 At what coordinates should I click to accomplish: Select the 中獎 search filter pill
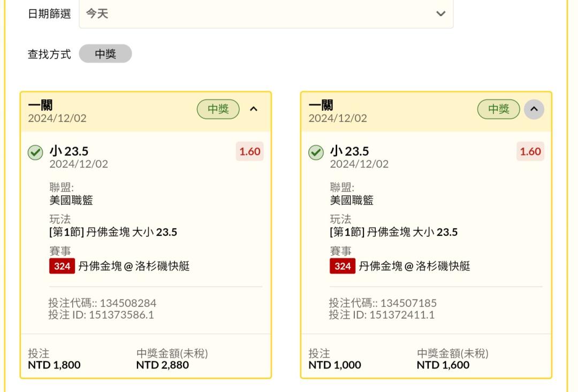105,54
